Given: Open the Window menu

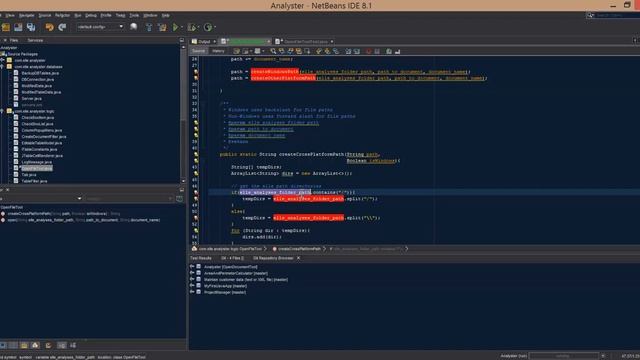Looking at the screenshot, I should tap(150, 16).
